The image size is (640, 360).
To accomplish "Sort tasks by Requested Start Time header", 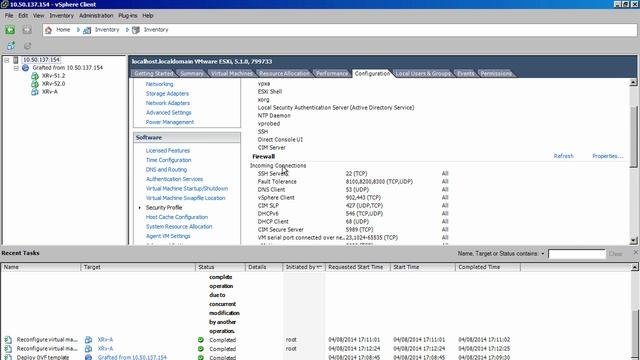I will [358, 267].
